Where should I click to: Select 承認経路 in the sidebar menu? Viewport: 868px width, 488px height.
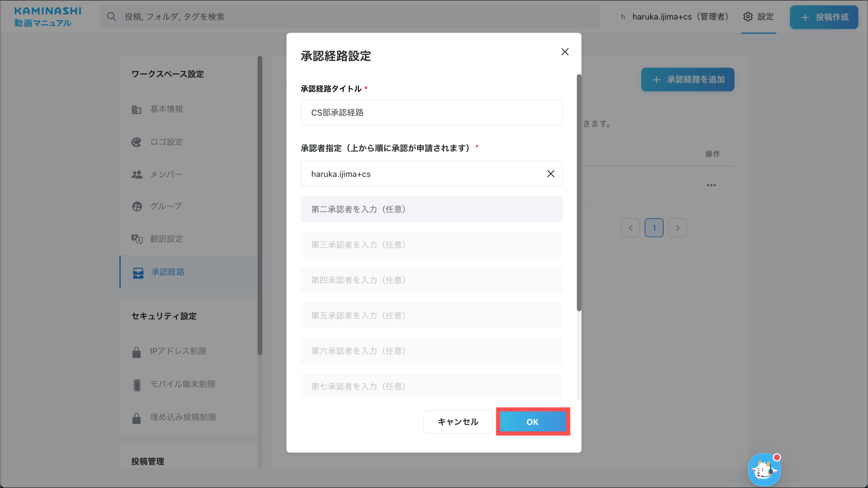[x=167, y=272]
